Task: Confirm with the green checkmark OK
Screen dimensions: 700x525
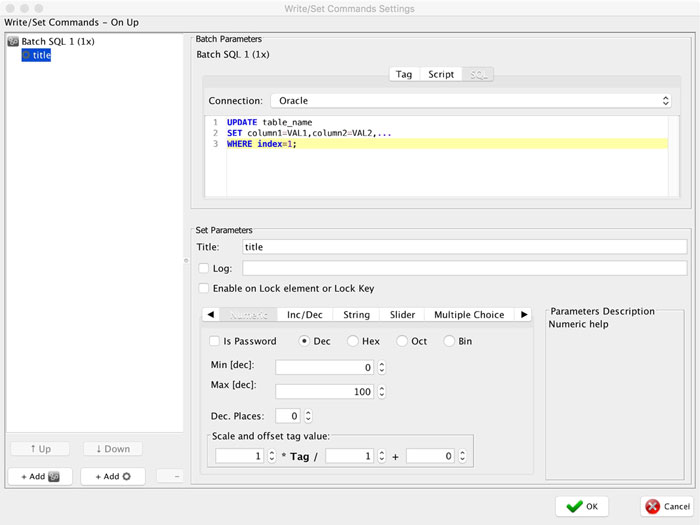Action: (582, 506)
